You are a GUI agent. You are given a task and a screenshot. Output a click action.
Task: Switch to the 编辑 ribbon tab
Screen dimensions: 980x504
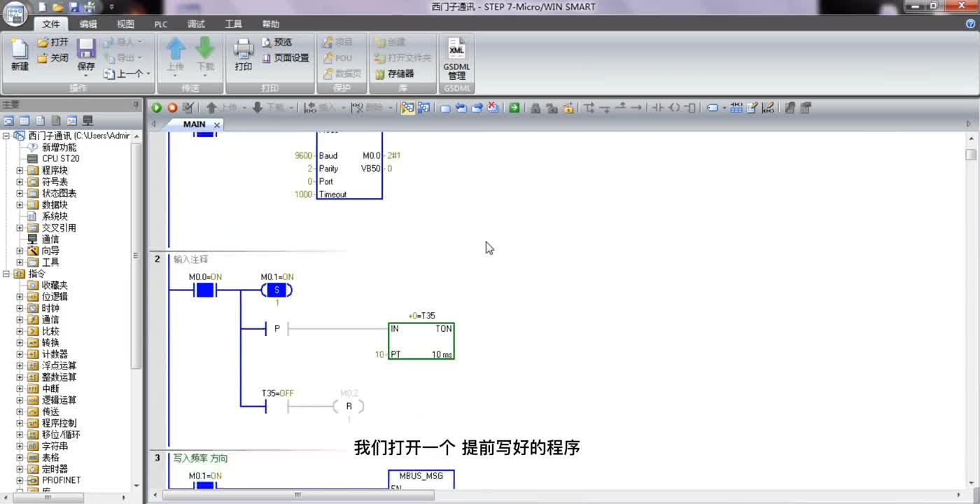click(88, 24)
